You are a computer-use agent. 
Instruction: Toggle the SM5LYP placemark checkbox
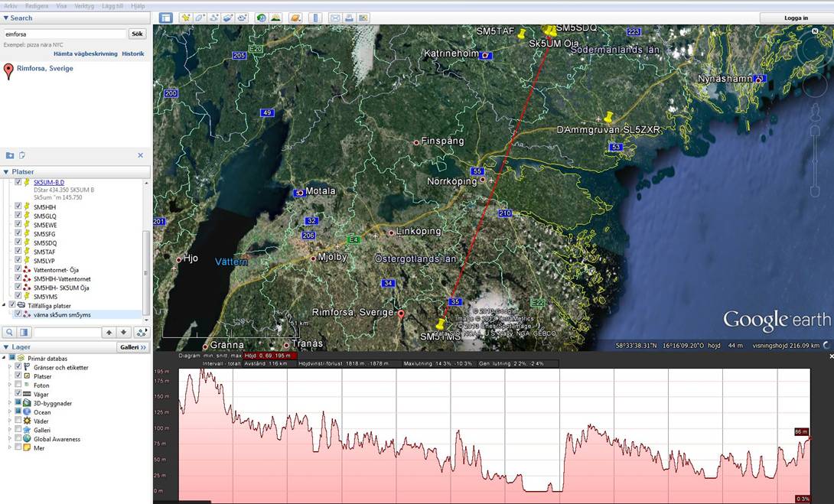pyautogui.click(x=18, y=260)
